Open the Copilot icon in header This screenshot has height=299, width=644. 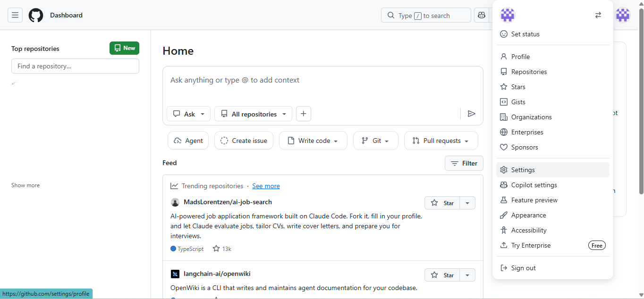[482, 15]
